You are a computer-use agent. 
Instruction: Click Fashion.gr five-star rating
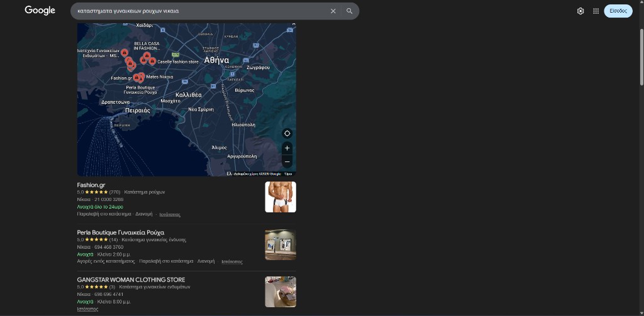click(96, 192)
